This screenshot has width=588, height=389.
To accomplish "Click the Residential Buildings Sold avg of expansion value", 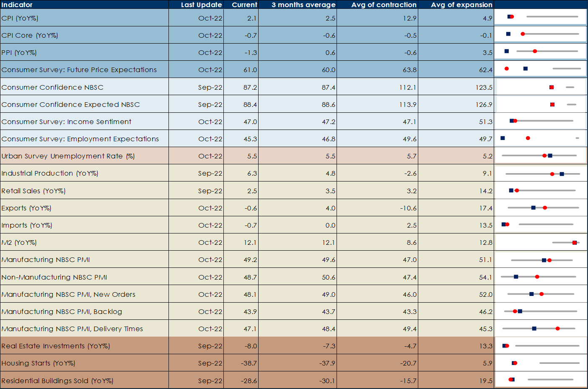I will (486, 381).
